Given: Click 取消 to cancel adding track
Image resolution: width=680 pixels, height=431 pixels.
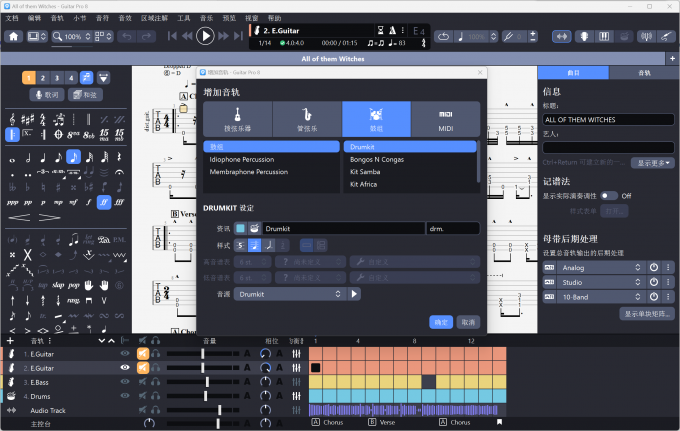Looking at the screenshot, I should click(467, 322).
